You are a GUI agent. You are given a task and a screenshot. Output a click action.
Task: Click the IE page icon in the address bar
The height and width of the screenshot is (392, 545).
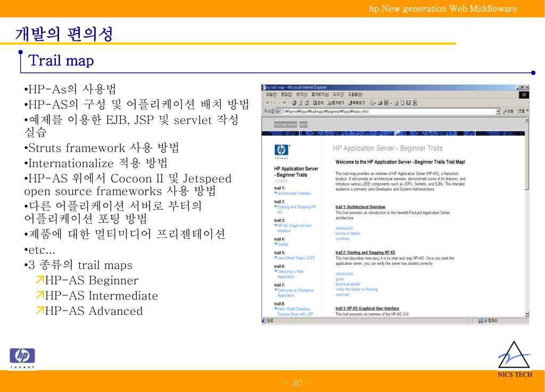279,112
